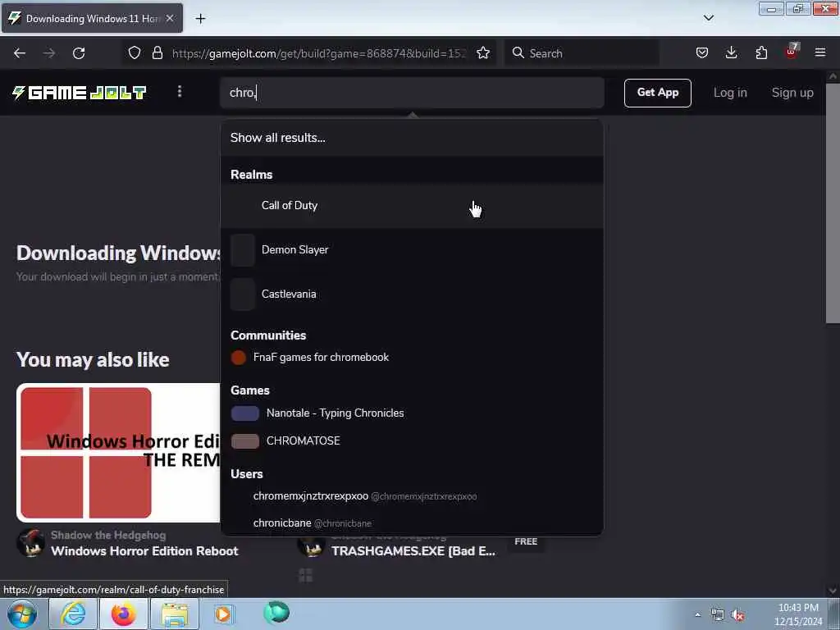
Task: Open the CHROMATOSE game result
Action: coord(412,441)
